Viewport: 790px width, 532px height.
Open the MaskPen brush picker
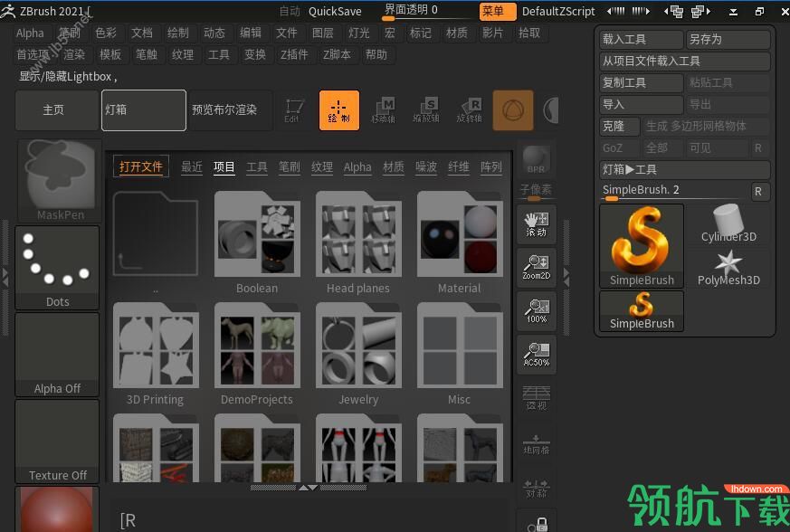pyautogui.click(x=60, y=181)
